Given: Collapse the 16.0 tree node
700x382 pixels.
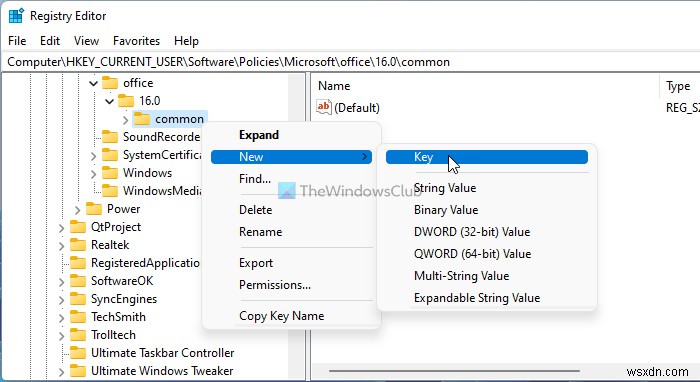Looking at the screenshot, I should (x=109, y=101).
